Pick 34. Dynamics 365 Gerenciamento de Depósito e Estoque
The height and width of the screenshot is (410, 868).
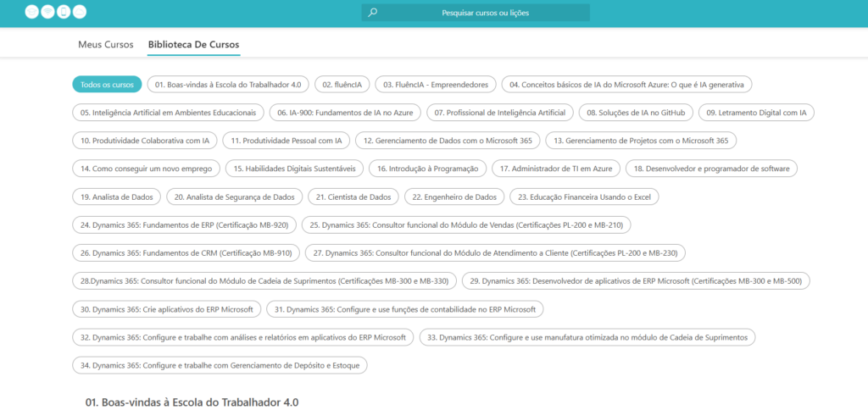coord(220,365)
